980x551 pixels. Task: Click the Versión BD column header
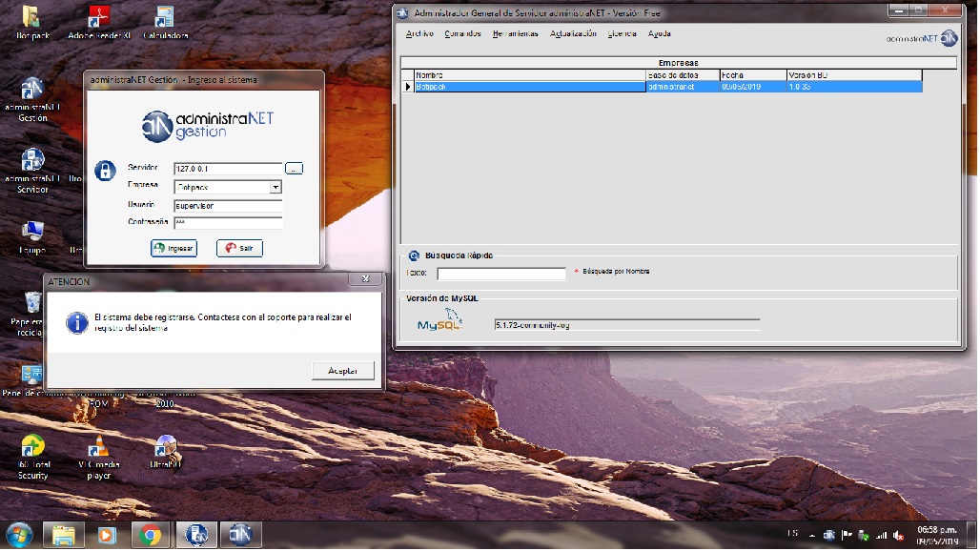click(x=854, y=75)
